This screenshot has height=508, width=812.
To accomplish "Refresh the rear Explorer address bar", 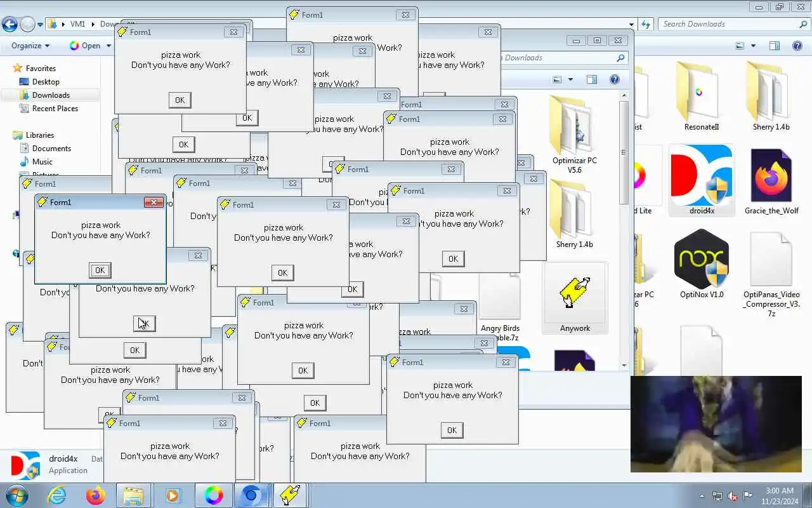I will pyautogui.click(x=646, y=24).
